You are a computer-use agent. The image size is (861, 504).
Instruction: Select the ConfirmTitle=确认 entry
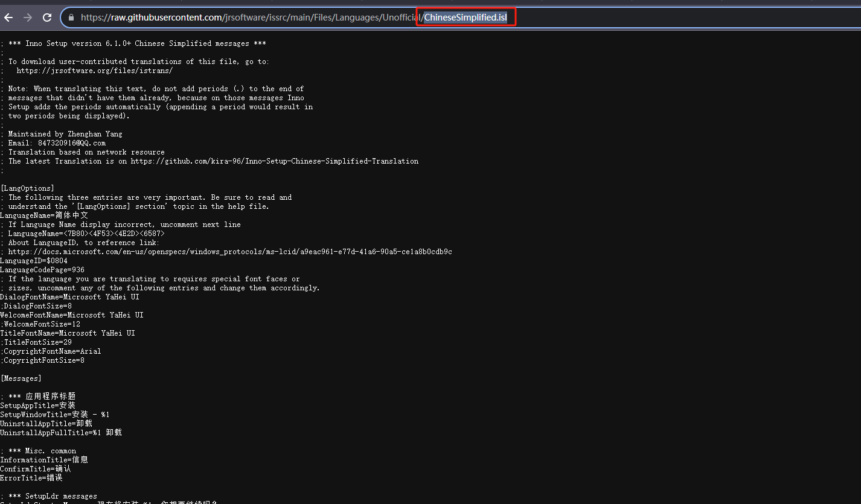click(34, 468)
